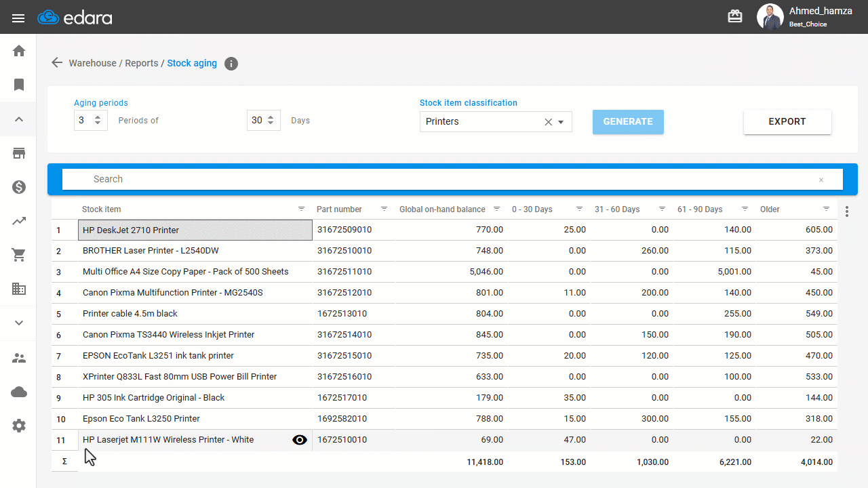Select Epson Eco Tank L3250 Printer row

coord(195,419)
